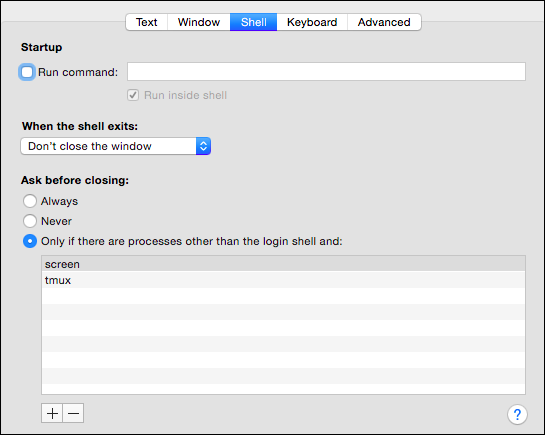Toggle the Run inside shell checkbox

click(133, 95)
